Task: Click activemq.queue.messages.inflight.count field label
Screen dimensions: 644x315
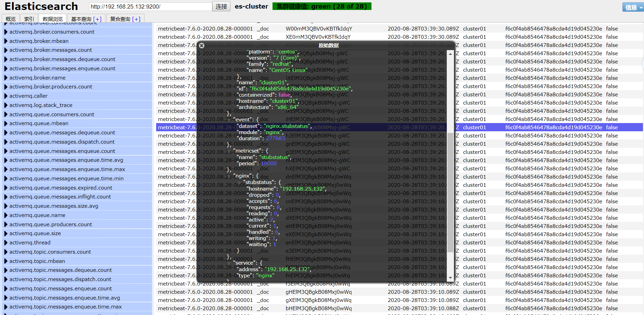Action: pos(60,197)
